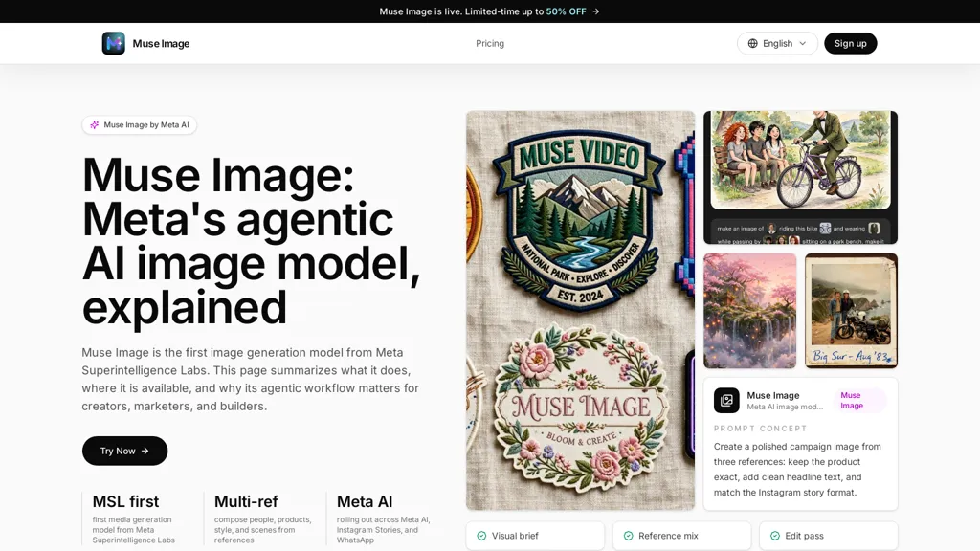The image size is (980, 551).
Task: Click the arrow icon inside Try Now
Action: coord(145,451)
